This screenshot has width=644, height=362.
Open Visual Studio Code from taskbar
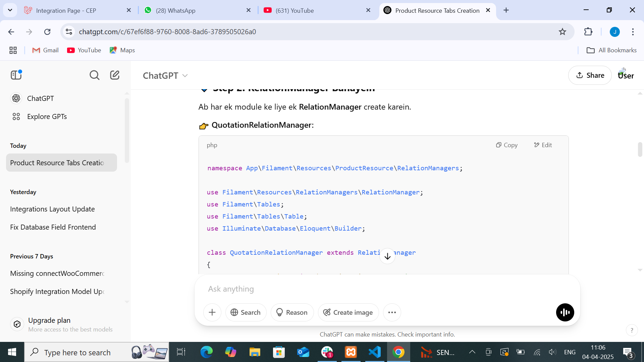[x=375, y=352]
